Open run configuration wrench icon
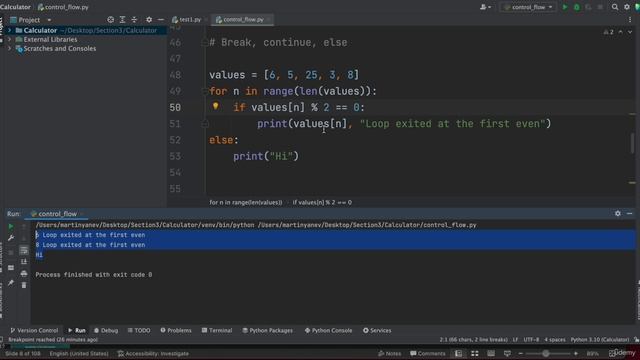Image resolution: width=640 pixels, height=360 pixels. (11, 238)
